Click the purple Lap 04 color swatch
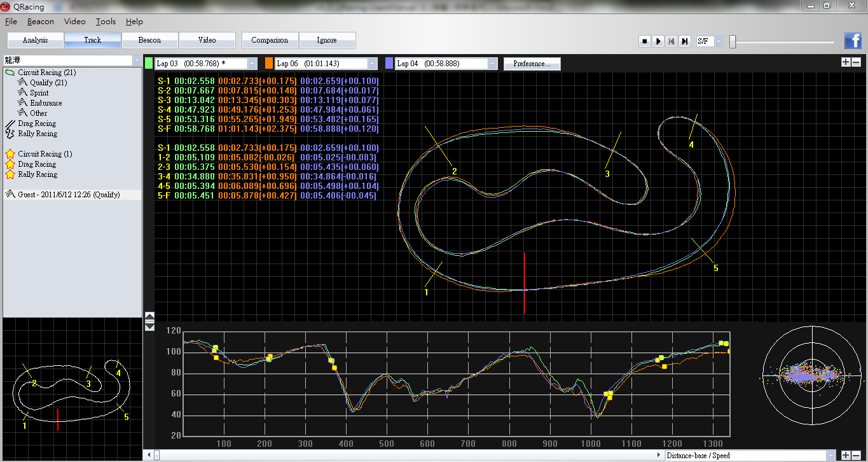This screenshot has height=462, width=868. [389, 64]
